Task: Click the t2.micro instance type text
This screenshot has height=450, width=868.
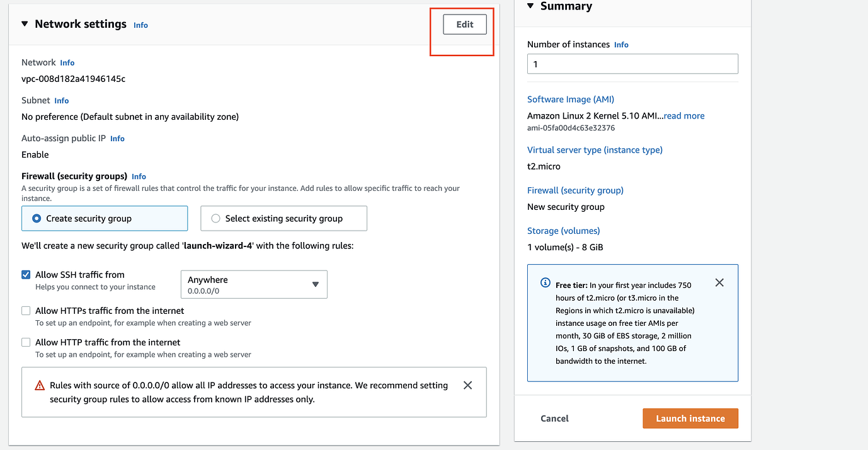Action: tap(544, 166)
